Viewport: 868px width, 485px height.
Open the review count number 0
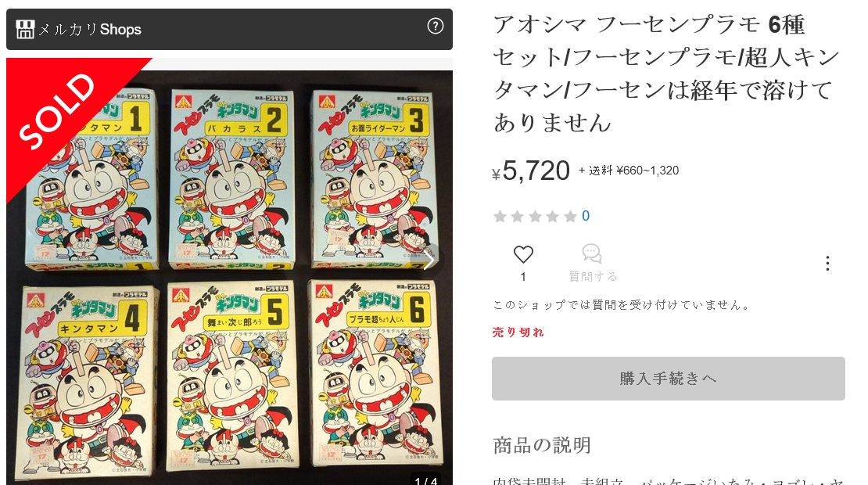[x=586, y=216]
